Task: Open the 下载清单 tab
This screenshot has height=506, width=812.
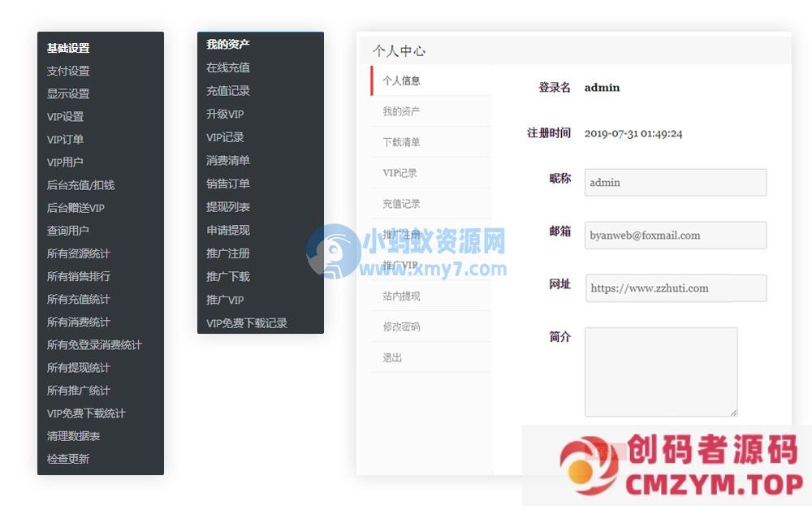Action: (401, 142)
